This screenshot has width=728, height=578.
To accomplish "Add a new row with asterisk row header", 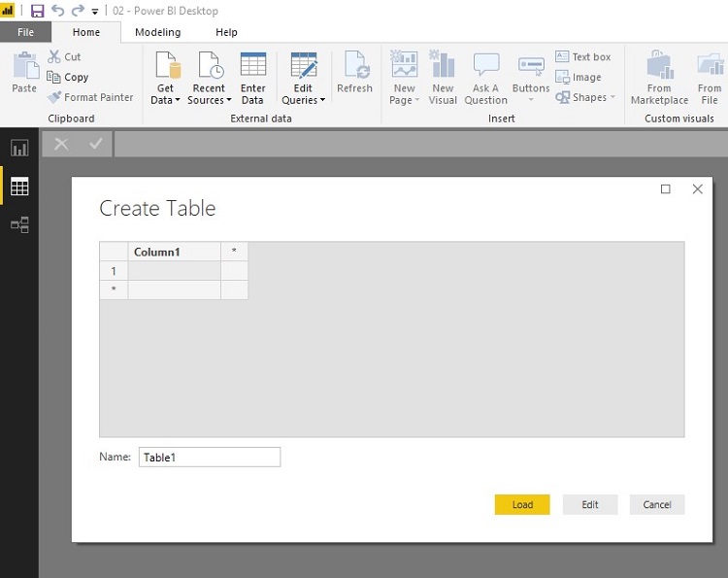I will point(114,289).
